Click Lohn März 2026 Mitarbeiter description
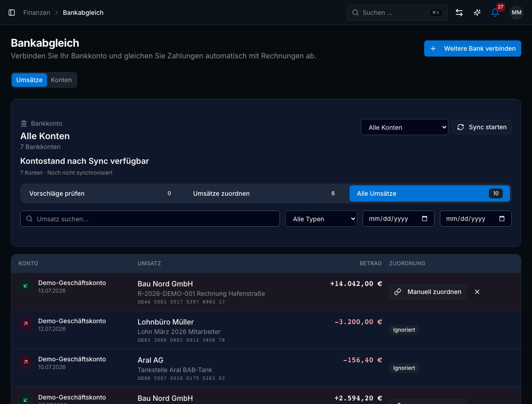The height and width of the screenshot is (404, 532). (x=179, y=332)
